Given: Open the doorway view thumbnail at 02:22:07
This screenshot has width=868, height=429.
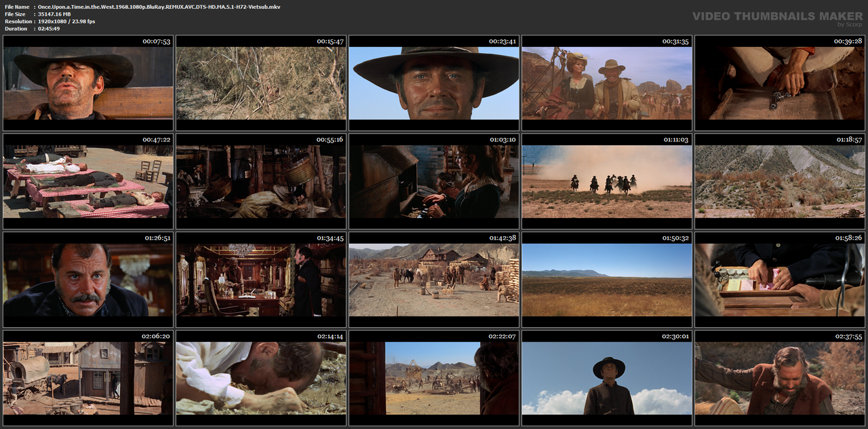Looking at the screenshot, I should [434, 377].
